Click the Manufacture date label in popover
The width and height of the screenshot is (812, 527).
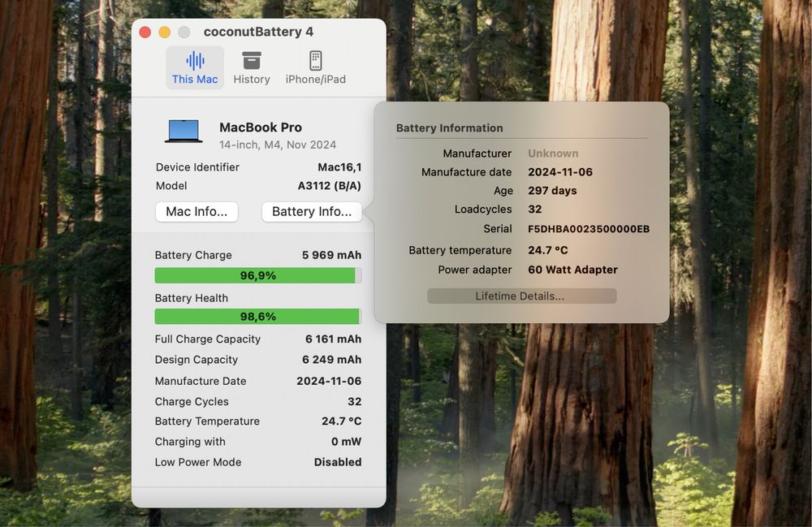tap(467, 172)
